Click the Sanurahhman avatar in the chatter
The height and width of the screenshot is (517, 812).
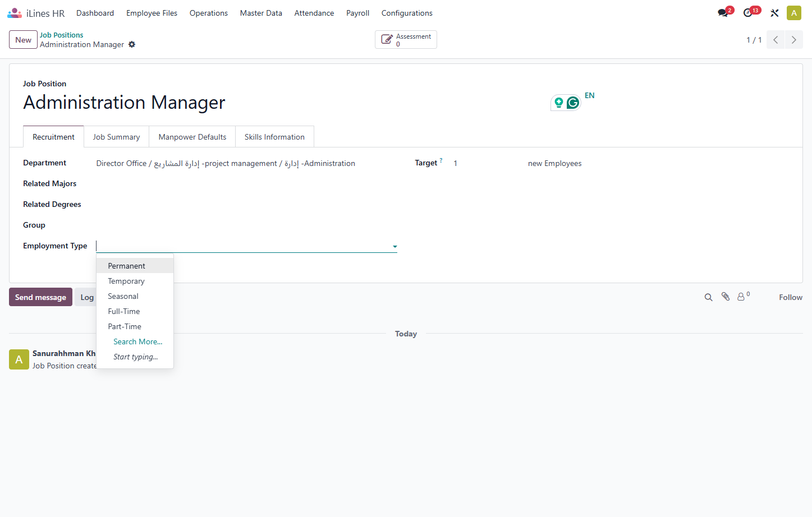(x=19, y=359)
